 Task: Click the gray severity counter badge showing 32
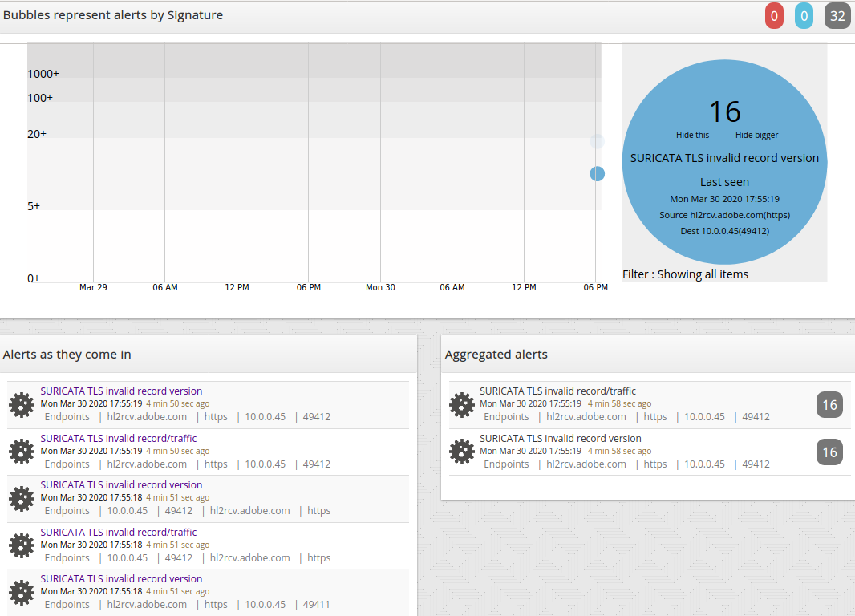click(x=837, y=16)
